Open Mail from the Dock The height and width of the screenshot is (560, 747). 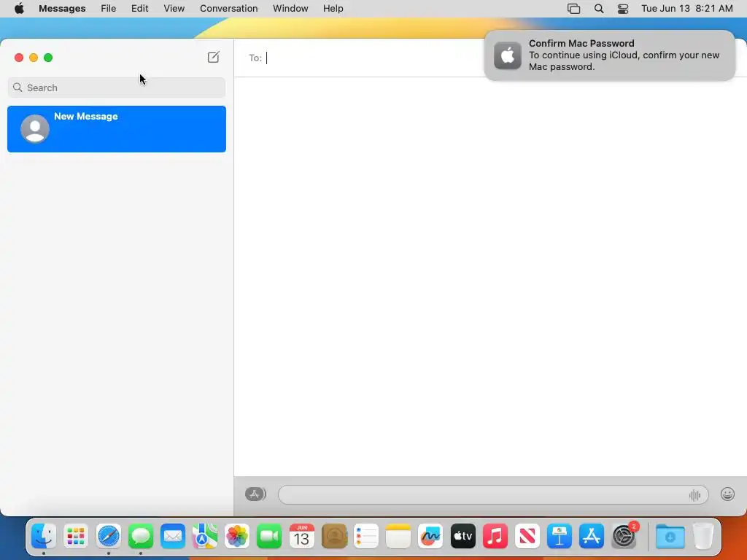172,536
